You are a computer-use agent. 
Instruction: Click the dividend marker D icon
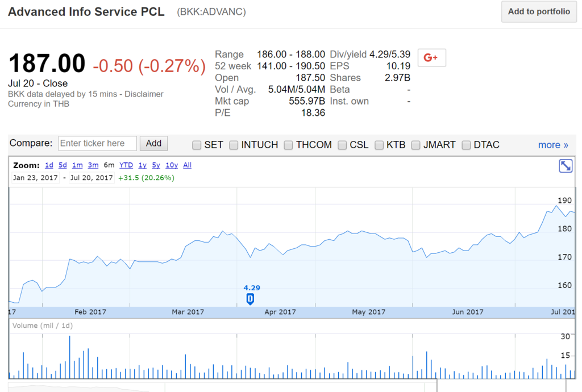coord(250,299)
